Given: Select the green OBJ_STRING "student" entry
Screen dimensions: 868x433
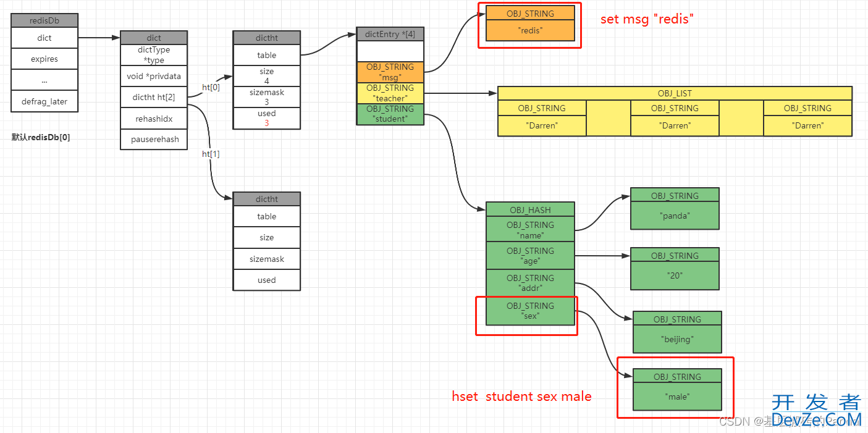Looking at the screenshot, I should [x=390, y=114].
